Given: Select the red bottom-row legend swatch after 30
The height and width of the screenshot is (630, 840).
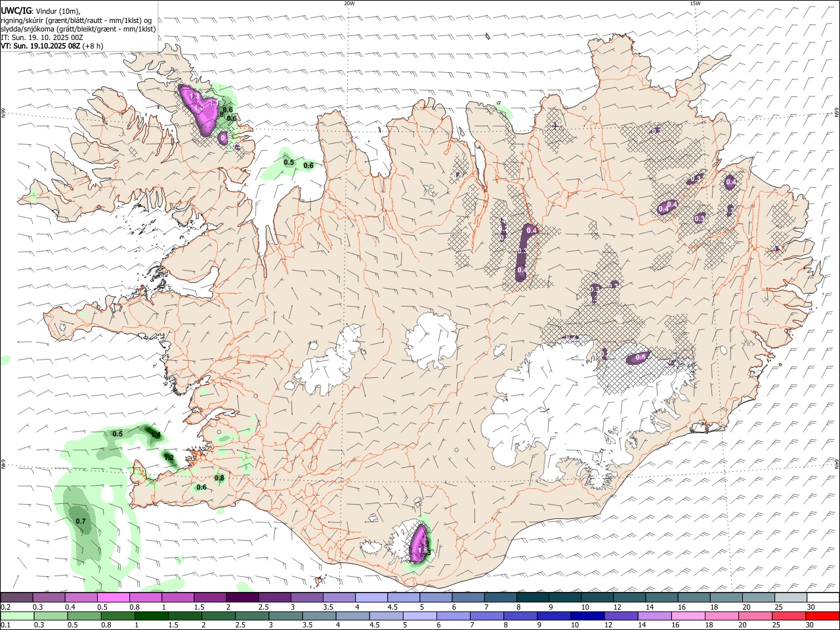Looking at the screenshot, I should [823, 616].
